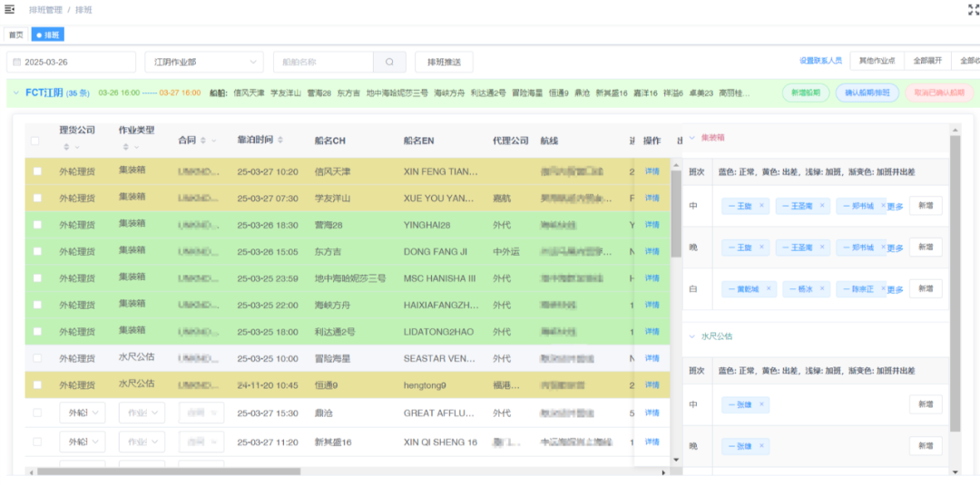This screenshot has width=980, height=486.
Task: Collapse the sidebar with the hamburger icon
Action: click(10, 9)
